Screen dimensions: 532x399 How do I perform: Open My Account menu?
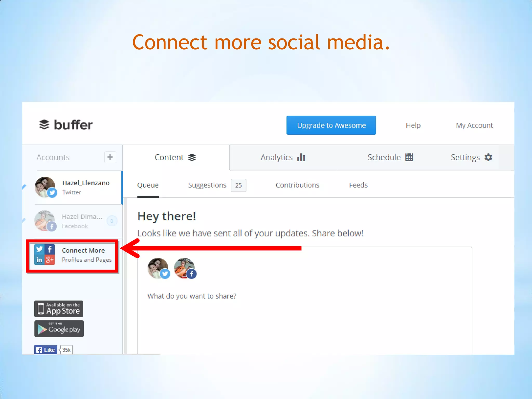474,125
